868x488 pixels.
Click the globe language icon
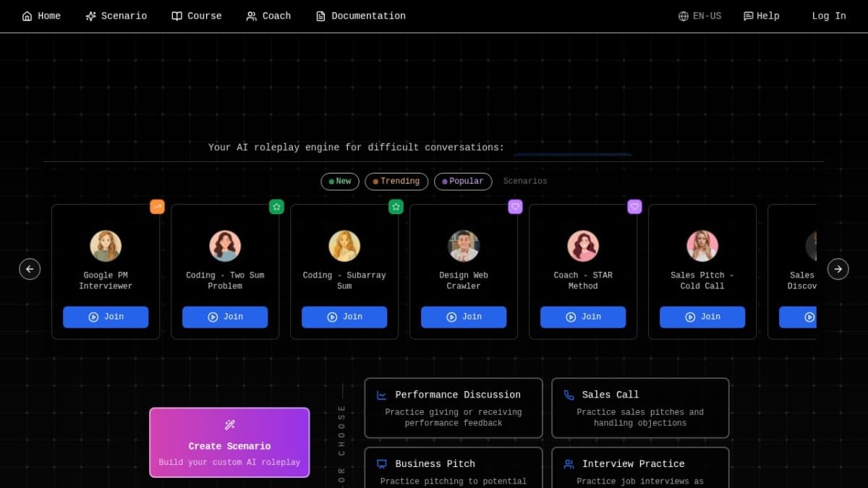(683, 16)
